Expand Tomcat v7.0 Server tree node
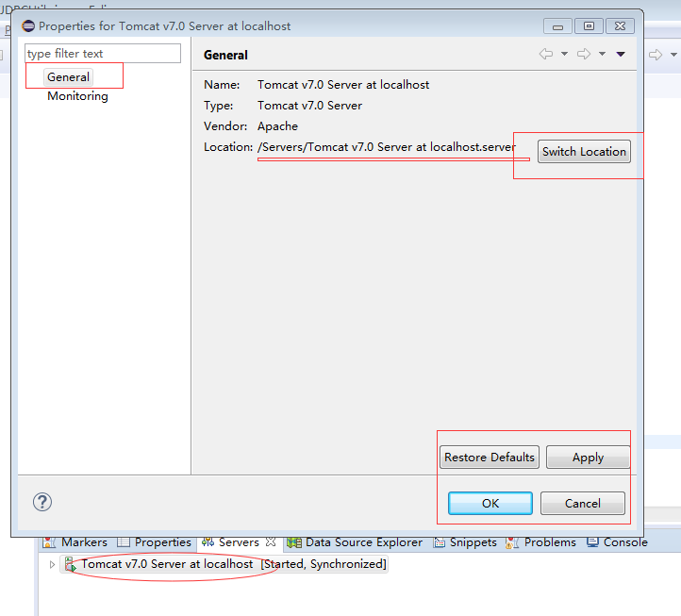Screen dimensions: 681x616 click(52, 564)
